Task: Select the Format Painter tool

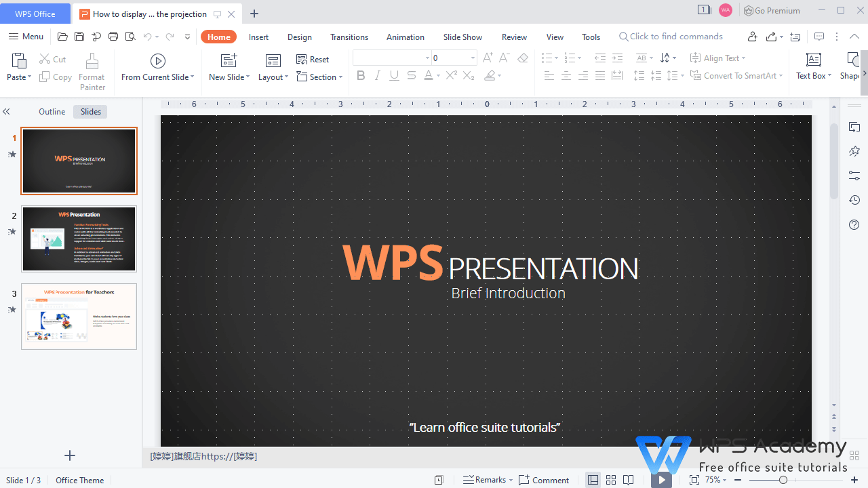Action: point(92,71)
